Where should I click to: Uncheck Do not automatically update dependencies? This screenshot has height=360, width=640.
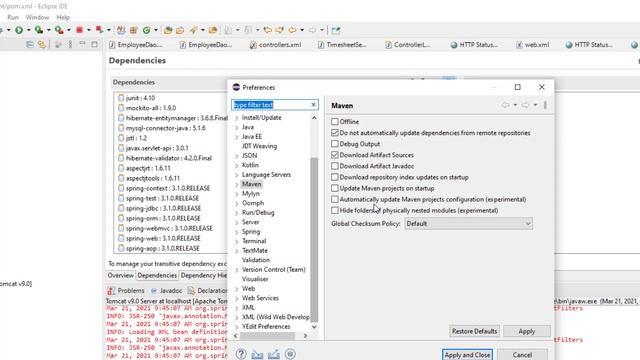335,133
